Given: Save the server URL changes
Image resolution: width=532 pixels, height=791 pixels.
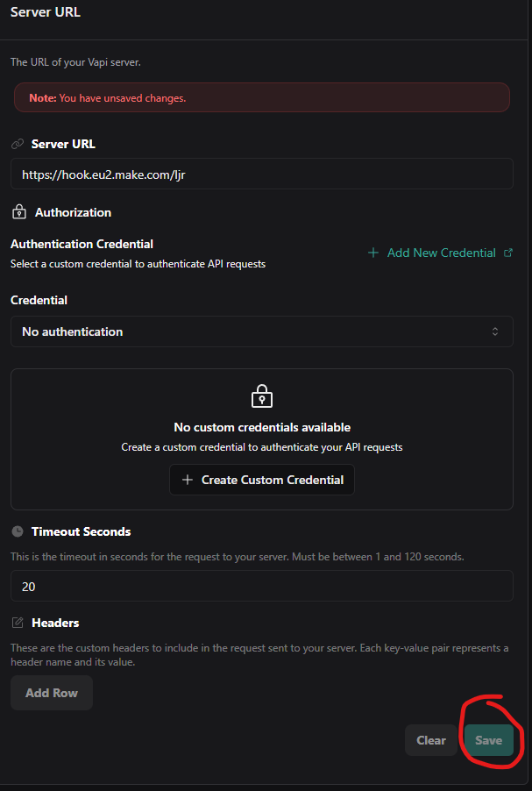Looking at the screenshot, I should click(488, 740).
